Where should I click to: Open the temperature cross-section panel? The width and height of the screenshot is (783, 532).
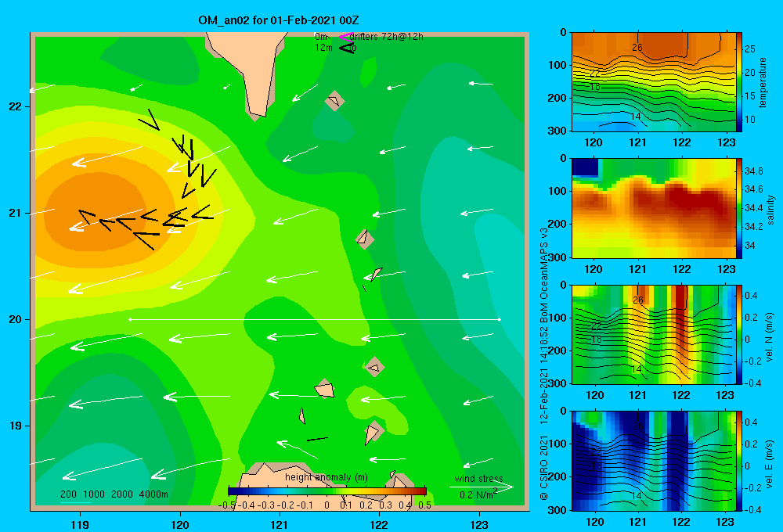tap(654, 82)
